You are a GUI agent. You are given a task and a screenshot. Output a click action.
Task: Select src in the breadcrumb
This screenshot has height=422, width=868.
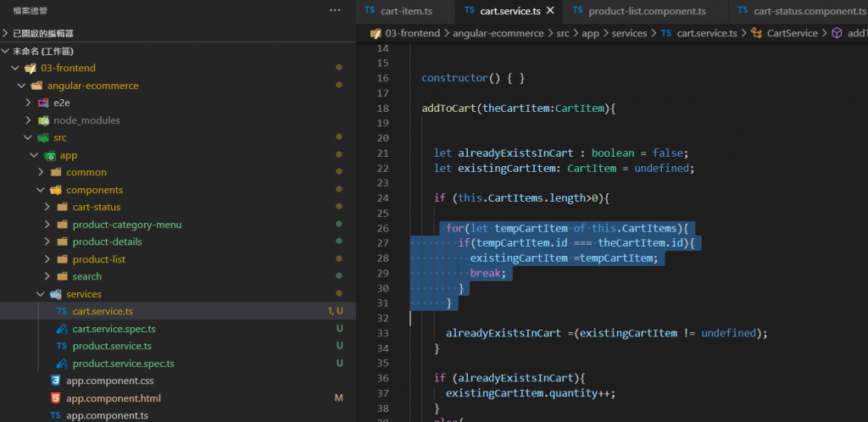[563, 33]
